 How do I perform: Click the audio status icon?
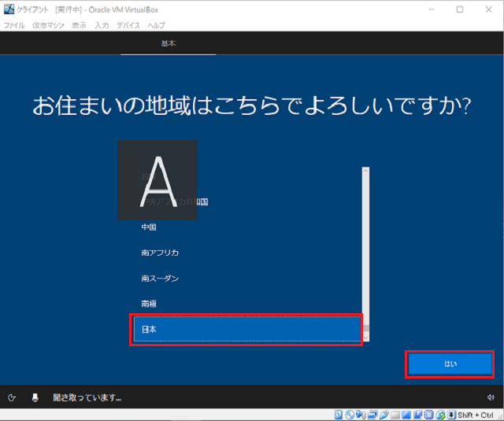tap(361, 415)
